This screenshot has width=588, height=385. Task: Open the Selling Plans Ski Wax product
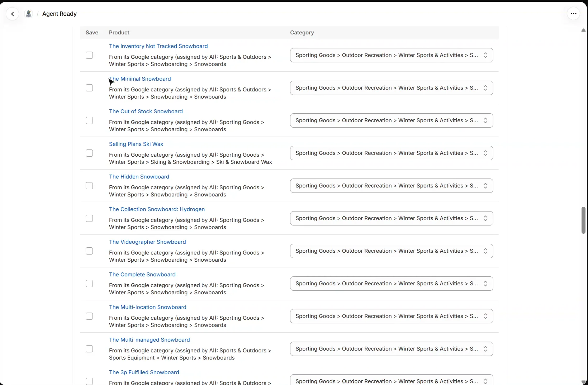click(x=136, y=144)
